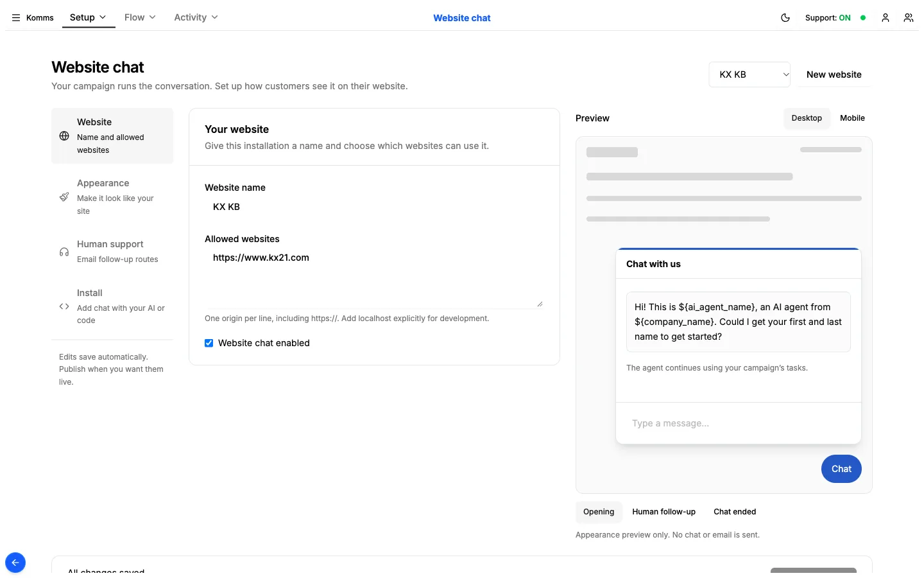Click the 'agent continues using your campaign's tasks' text
The image size is (924, 578).
tap(717, 368)
